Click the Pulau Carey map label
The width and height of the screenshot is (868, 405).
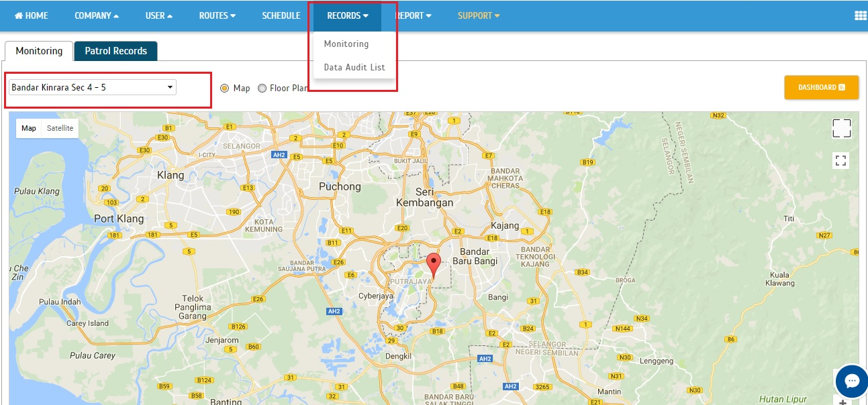click(x=93, y=355)
